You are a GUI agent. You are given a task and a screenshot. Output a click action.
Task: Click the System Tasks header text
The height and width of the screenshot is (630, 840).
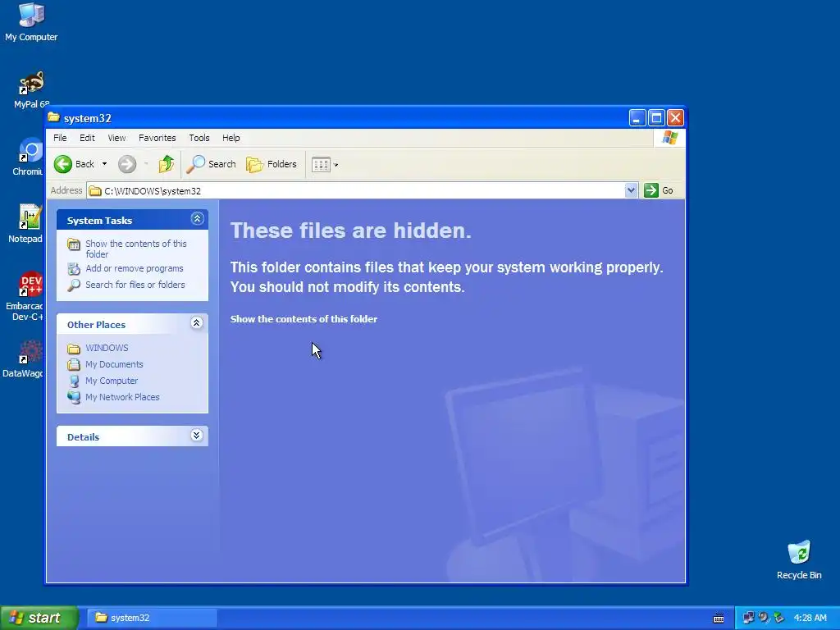tap(99, 220)
